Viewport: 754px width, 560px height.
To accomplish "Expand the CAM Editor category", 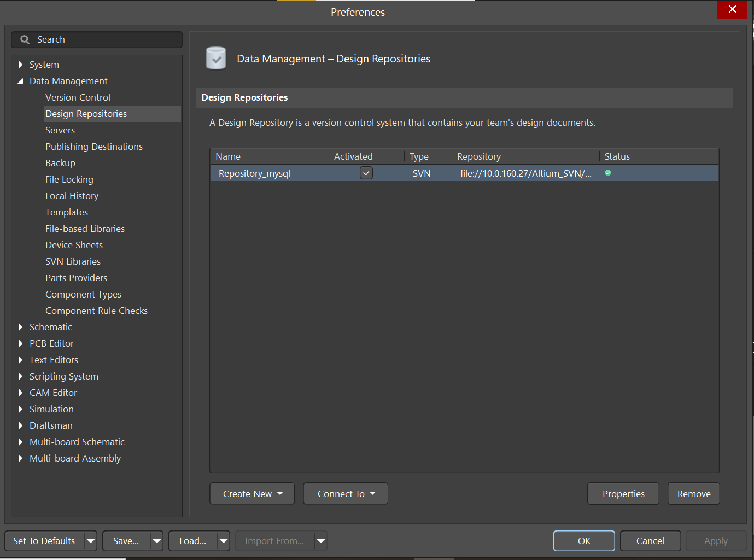I will (20, 393).
